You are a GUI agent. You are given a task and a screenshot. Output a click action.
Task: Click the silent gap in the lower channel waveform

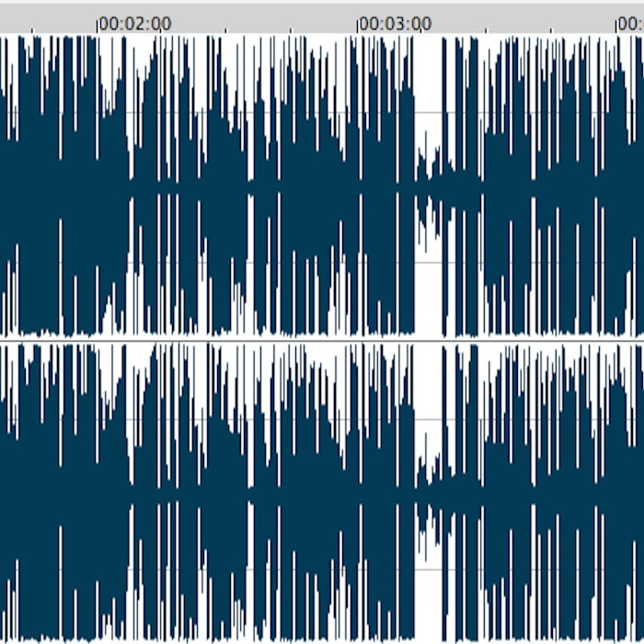pos(428,396)
